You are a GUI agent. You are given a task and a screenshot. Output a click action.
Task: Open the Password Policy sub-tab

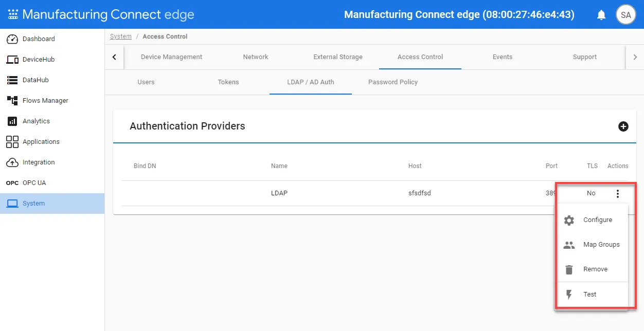coord(393,82)
